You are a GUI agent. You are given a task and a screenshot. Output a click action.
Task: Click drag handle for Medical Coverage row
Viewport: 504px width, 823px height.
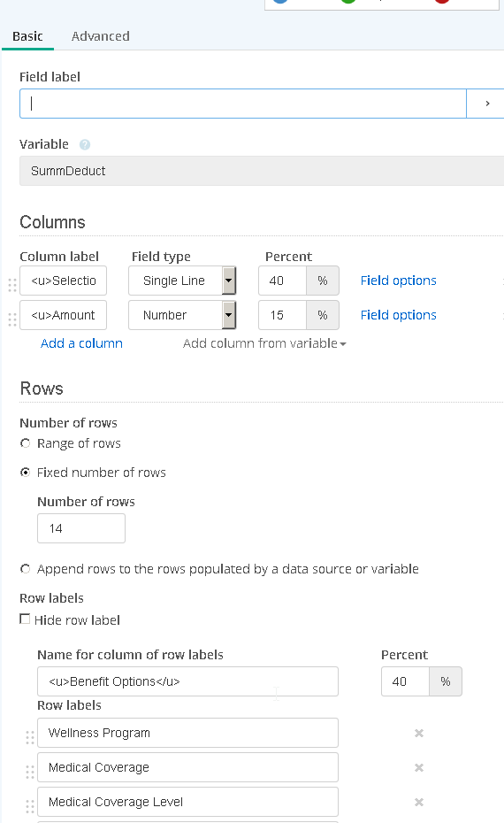coord(30,772)
